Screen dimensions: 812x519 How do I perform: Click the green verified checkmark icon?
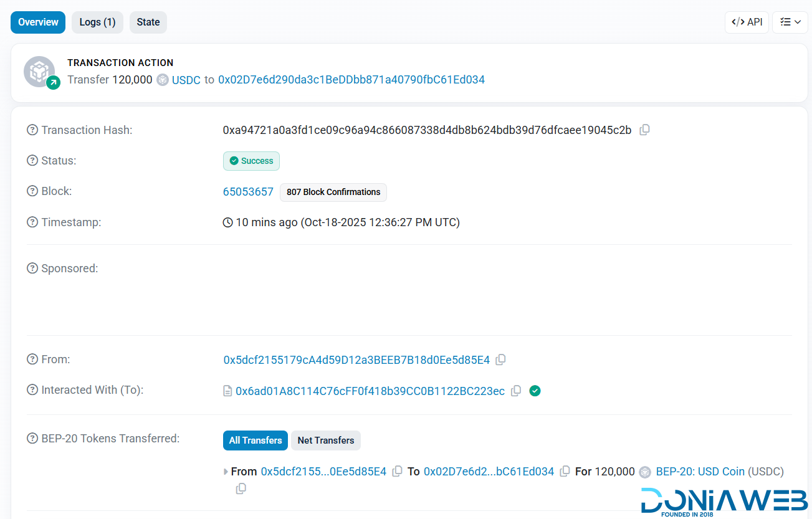pyautogui.click(x=535, y=391)
